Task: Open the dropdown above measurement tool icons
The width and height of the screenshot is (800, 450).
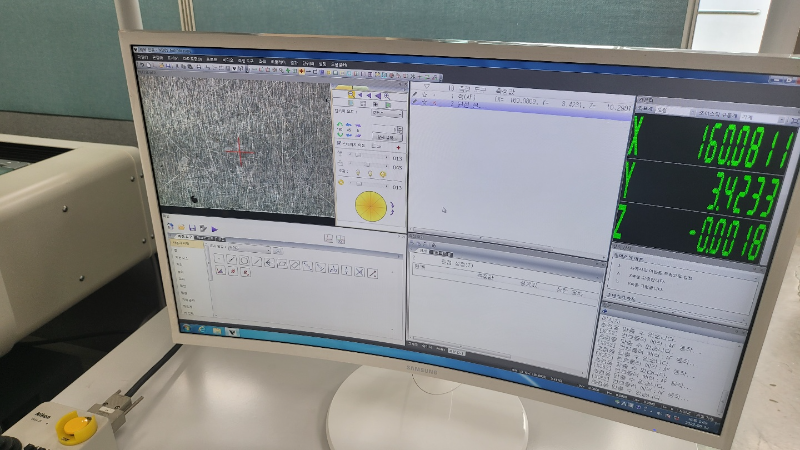Action: coord(249,248)
